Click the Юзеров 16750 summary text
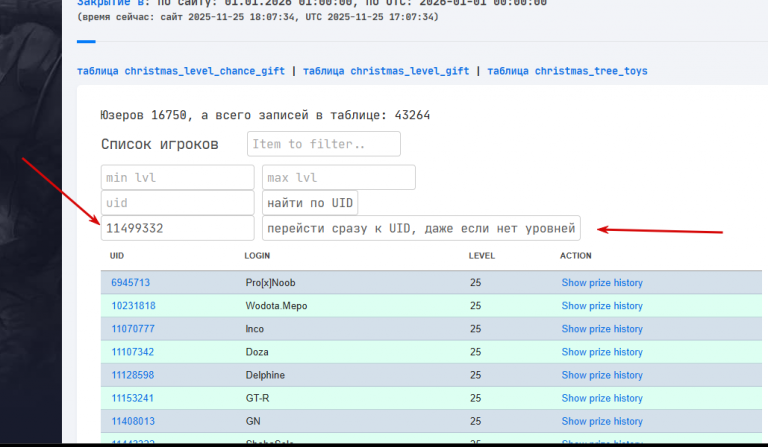 265,115
